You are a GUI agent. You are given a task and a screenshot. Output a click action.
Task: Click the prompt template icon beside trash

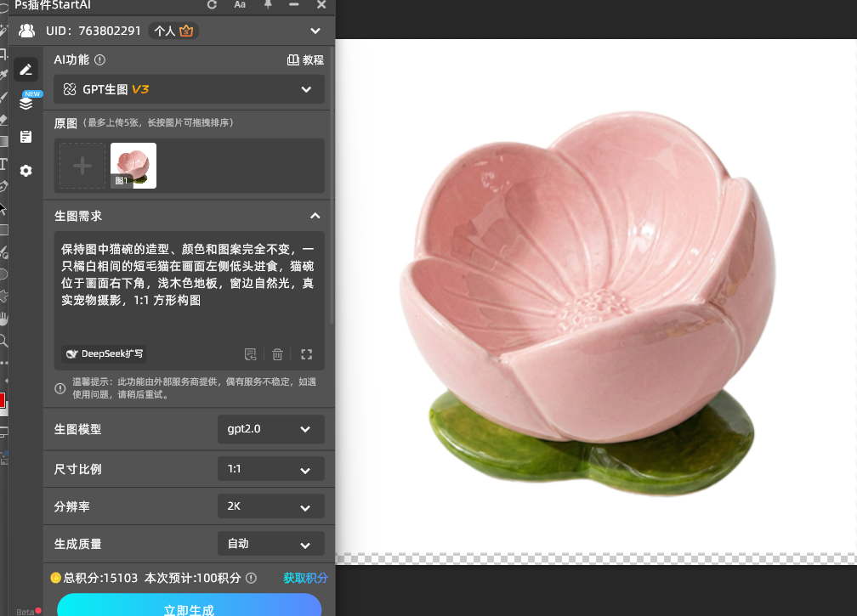tap(250, 354)
